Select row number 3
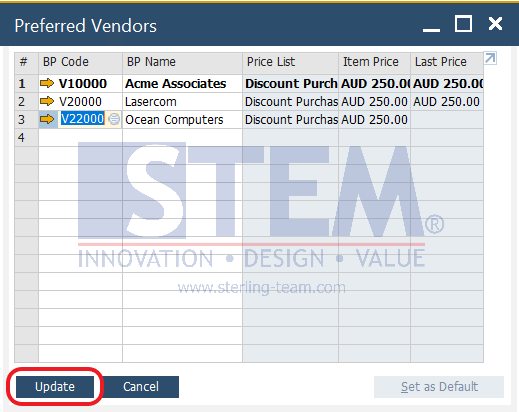The height and width of the screenshot is (412, 519). coord(26,119)
